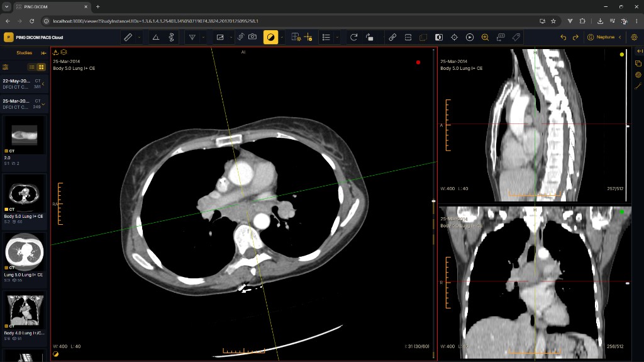
Task: Click the axial view slice scrollbar handle
Action: tap(433, 201)
